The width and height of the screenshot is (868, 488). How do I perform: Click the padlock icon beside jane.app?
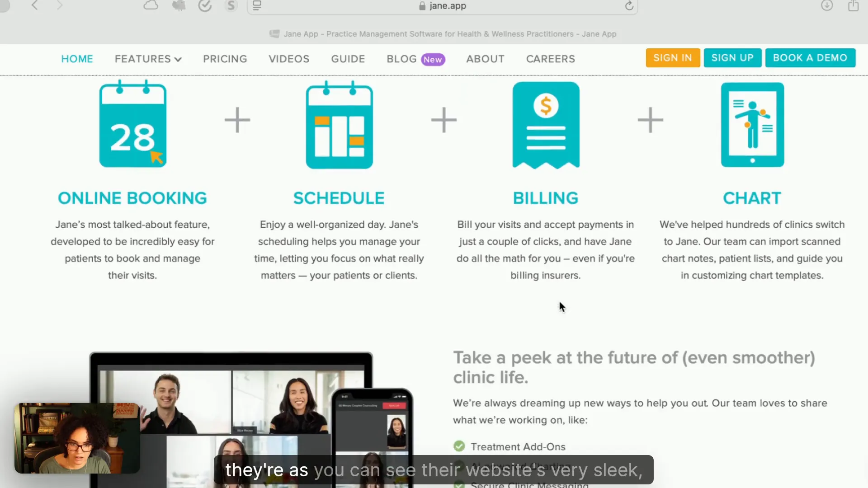pos(422,6)
